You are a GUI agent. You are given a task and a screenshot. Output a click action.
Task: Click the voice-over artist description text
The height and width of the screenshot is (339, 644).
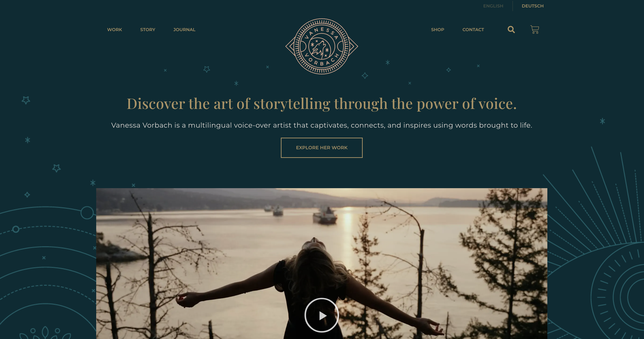321,125
